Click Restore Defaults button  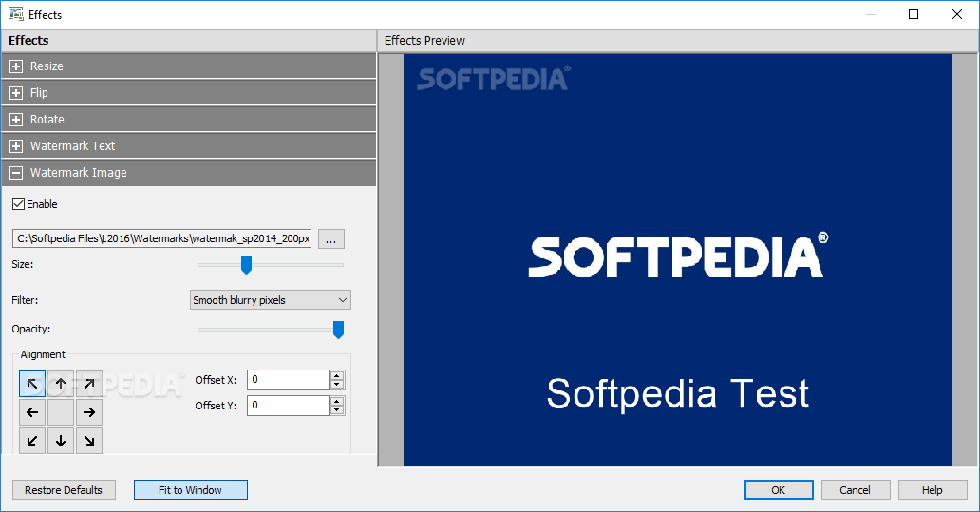(x=64, y=490)
